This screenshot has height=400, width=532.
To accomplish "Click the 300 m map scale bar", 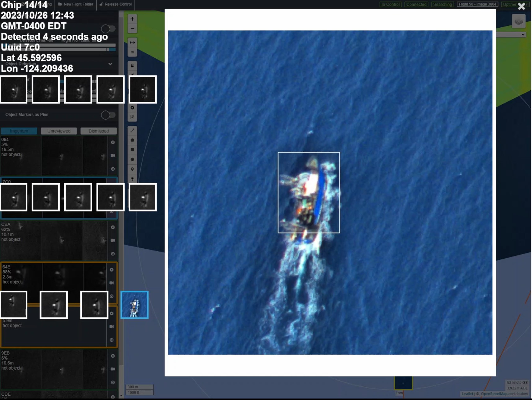I will click(x=139, y=387).
